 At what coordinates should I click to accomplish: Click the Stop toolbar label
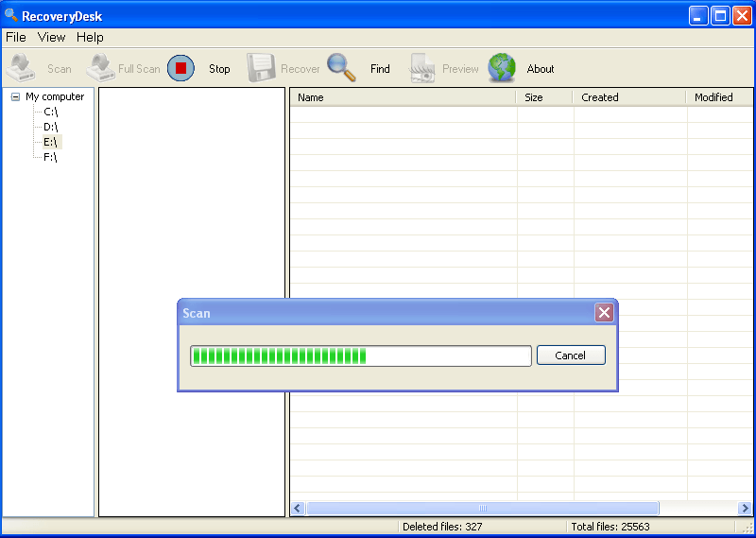[219, 69]
